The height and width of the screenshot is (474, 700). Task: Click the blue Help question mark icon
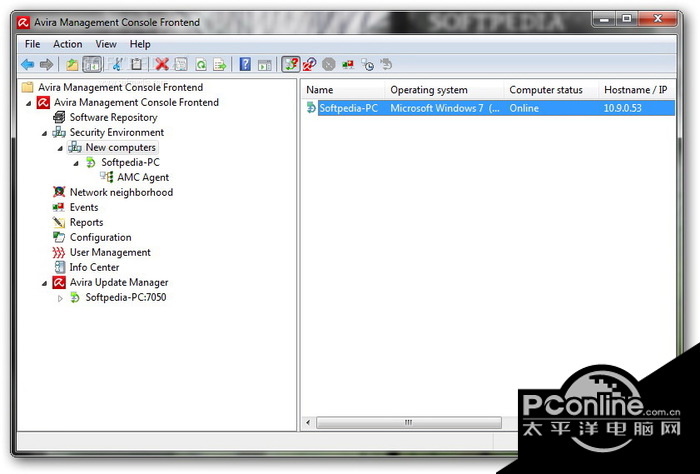[245, 65]
